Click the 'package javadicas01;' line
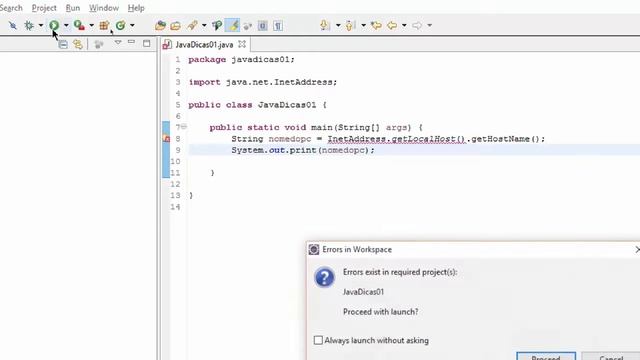Screen dimensions: 640x360 pos(241,60)
